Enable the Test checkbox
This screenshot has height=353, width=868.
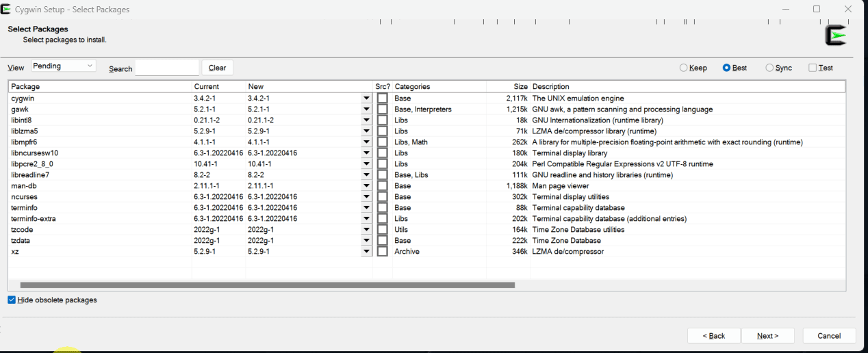point(813,68)
